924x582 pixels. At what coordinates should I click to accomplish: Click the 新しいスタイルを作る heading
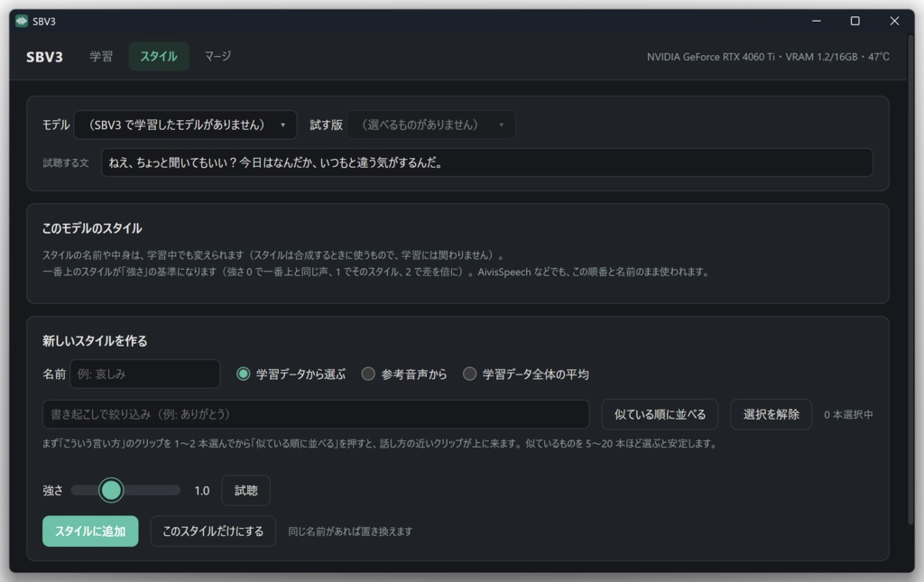[95, 341]
